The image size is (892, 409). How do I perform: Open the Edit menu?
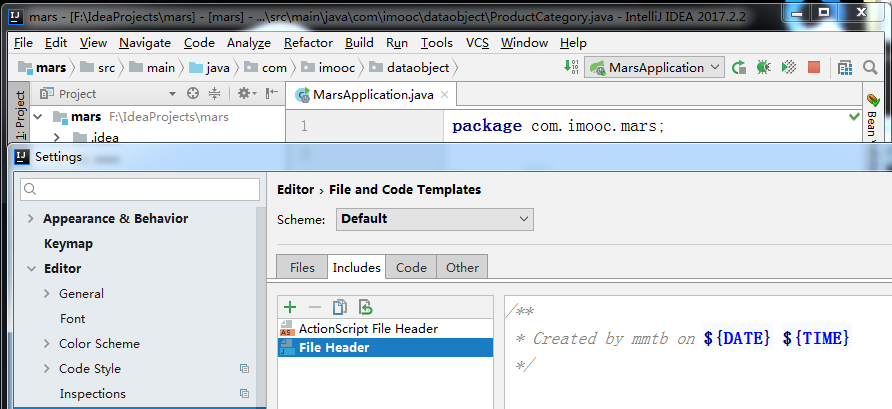point(56,43)
